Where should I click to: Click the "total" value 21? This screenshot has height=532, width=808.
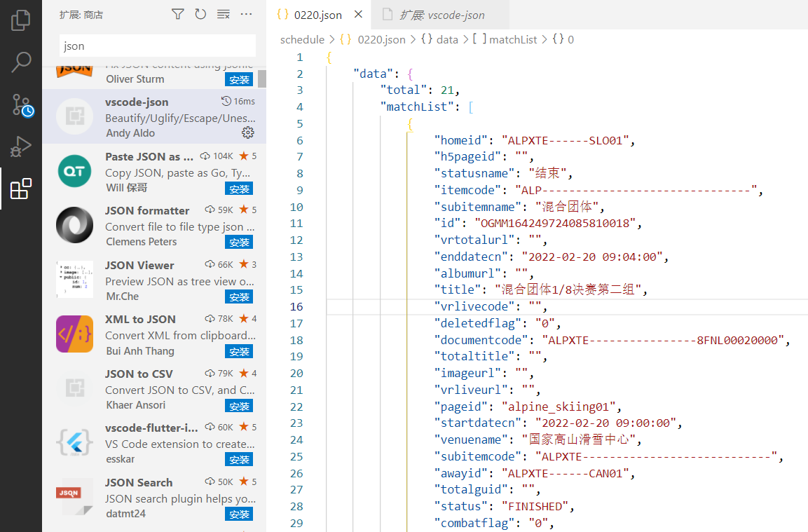[447, 90]
